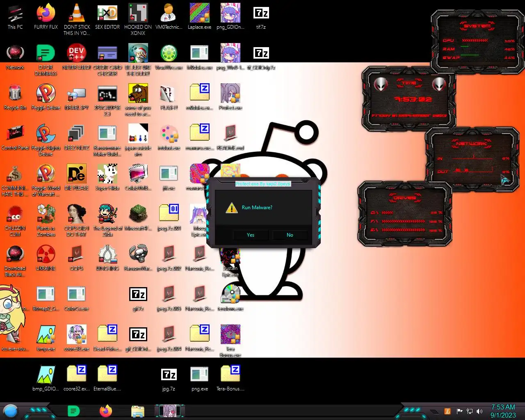Image resolution: width=525 pixels, height=420 pixels.
Task: Select the intdust.exe icon
Action: coord(169,137)
